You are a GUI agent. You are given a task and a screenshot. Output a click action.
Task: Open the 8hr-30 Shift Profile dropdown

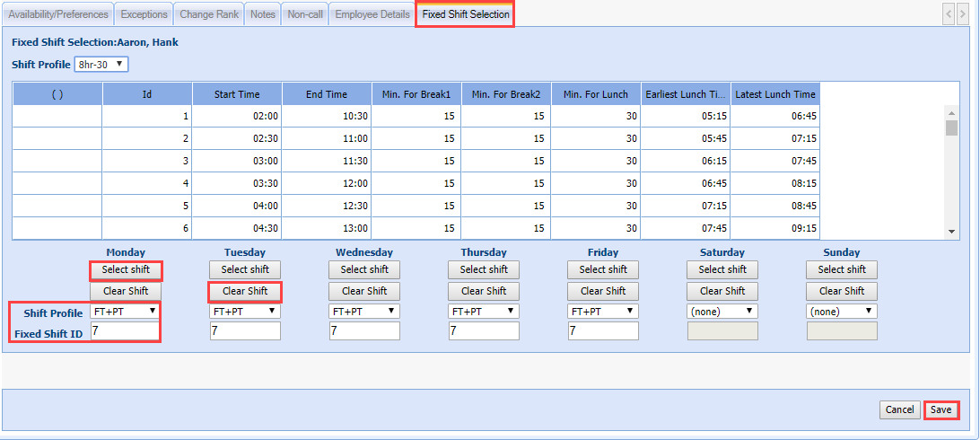(x=101, y=65)
